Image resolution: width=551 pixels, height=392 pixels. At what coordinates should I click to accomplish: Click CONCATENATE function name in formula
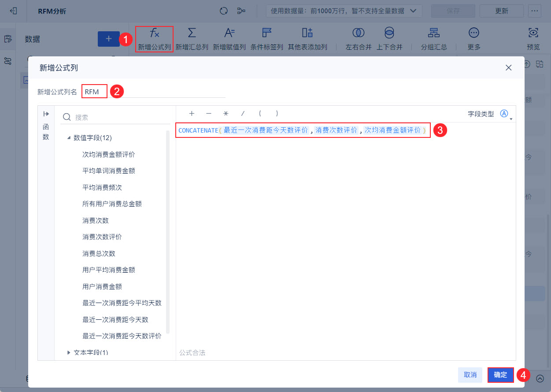pyautogui.click(x=198, y=130)
